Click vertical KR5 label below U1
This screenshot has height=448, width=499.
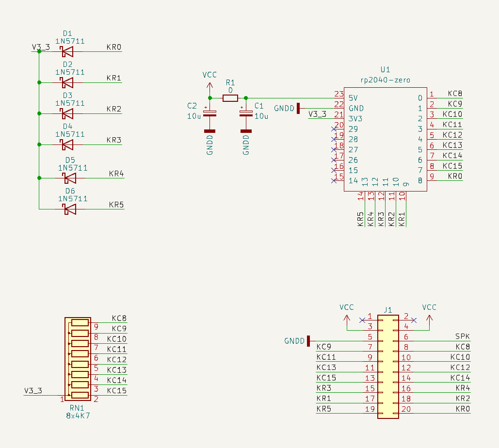[360, 219]
